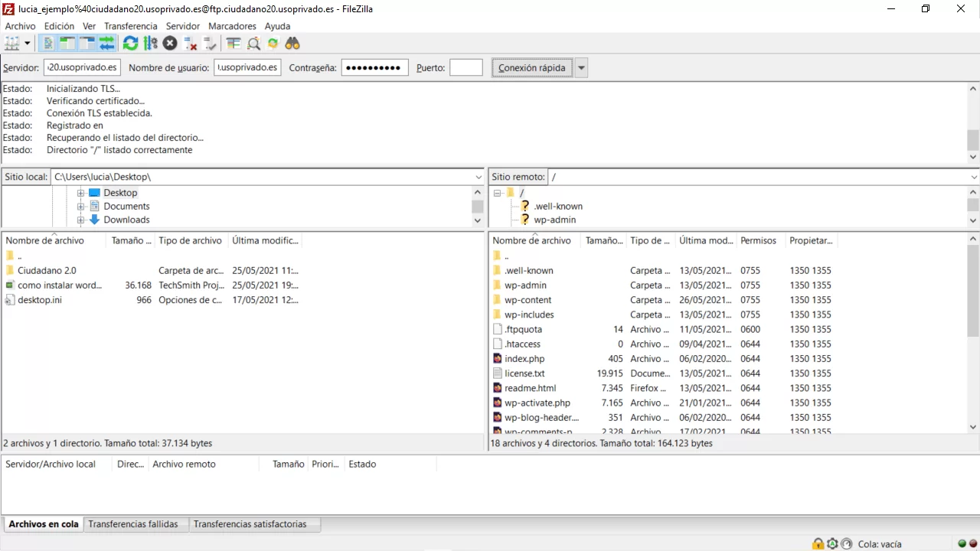Toggle processing of the transfer queue

150,44
